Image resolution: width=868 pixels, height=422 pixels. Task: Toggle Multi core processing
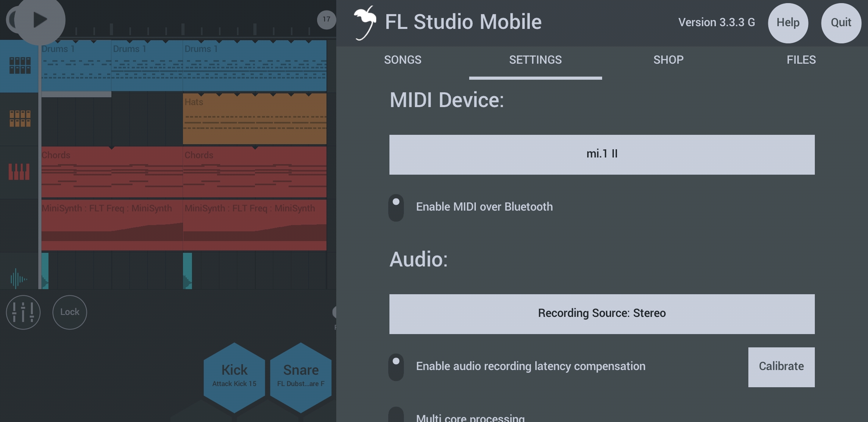coord(396,415)
